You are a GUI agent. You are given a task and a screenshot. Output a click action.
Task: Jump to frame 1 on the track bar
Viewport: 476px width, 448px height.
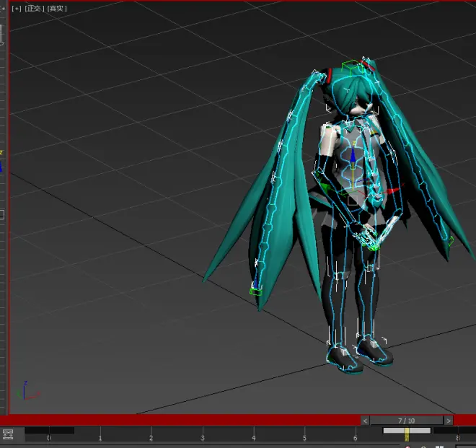pos(100,438)
